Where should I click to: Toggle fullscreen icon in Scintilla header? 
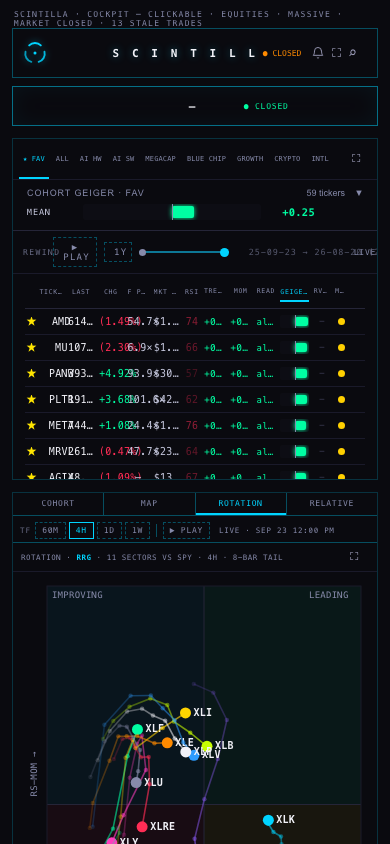[336, 53]
